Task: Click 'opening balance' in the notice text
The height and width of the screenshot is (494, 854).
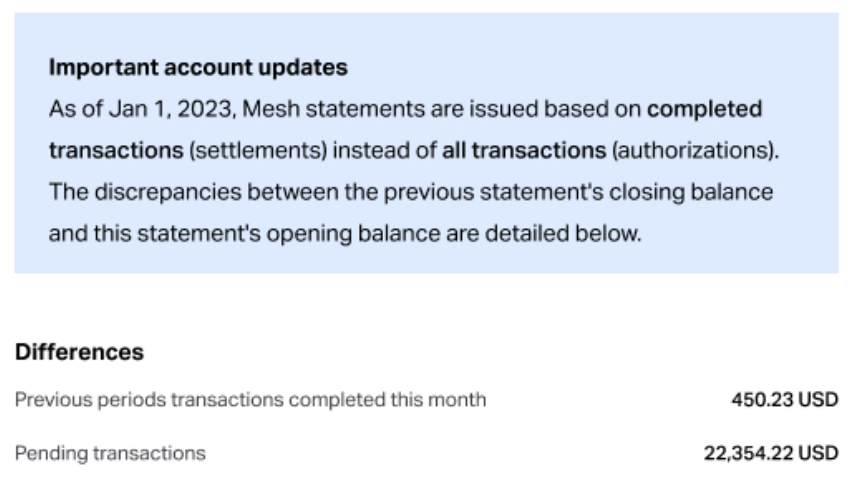Action: (353, 234)
